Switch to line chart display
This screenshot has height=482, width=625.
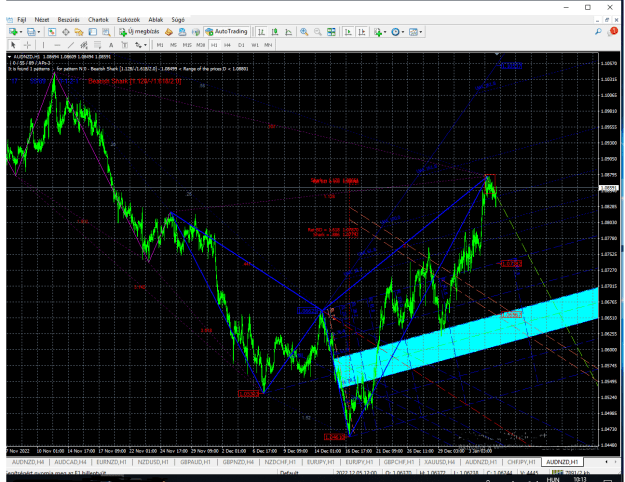click(x=288, y=32)
